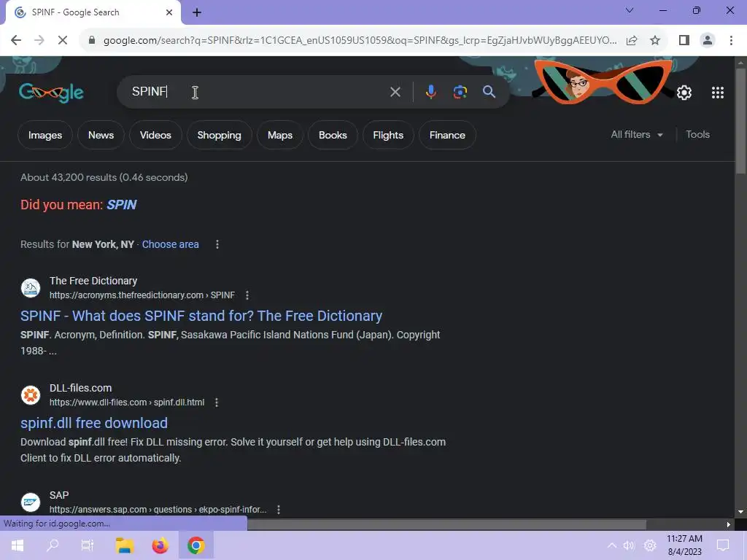
Task: Click into the SPINF search field
Action: [x=258, y=91]
